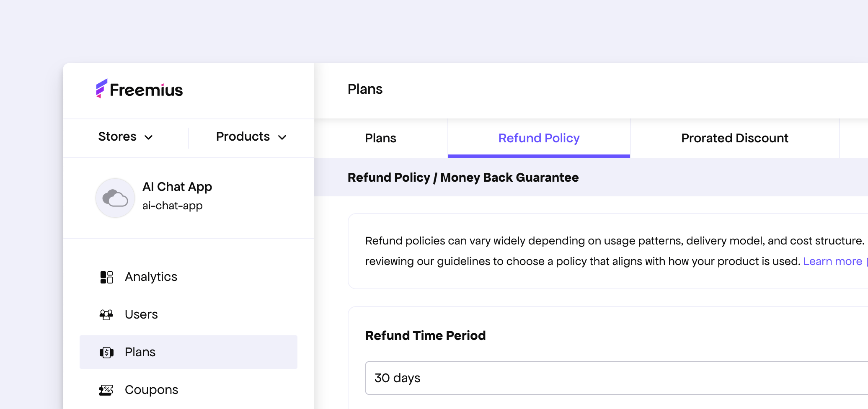Click the Plans money icon in sidebar
This screenshot has height=409, width=868.
[106, 352]
